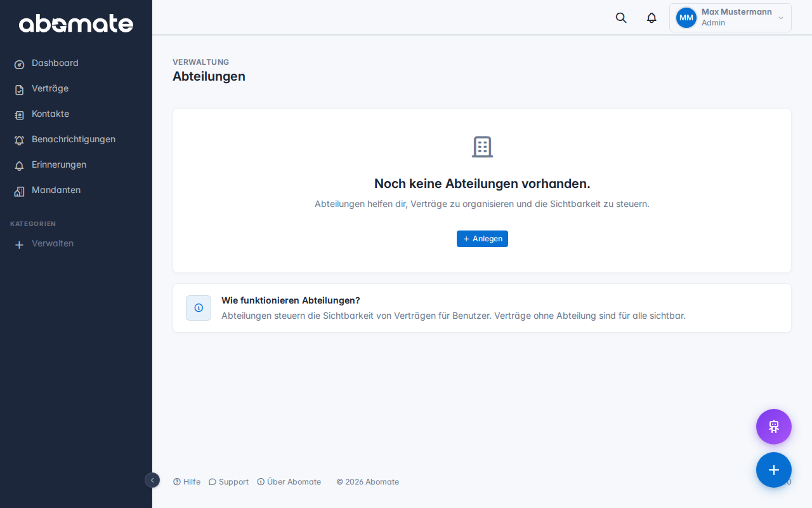Expand Verwalten under Kategorien
Viewport: 812px width, 508px height.
click(x=52, y=244)
